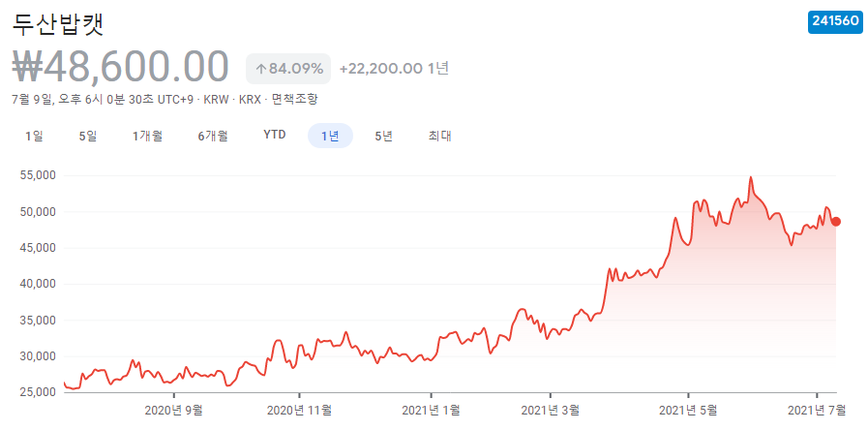Click the 2021년 3월 x-axis label
Viewport: 868px width, 430px height.
pos(551,411)
